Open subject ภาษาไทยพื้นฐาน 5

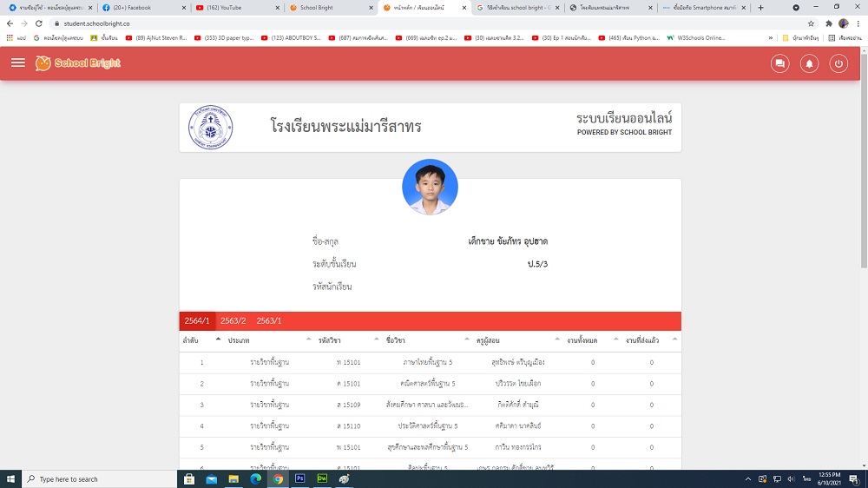click(x=427, y=362)
